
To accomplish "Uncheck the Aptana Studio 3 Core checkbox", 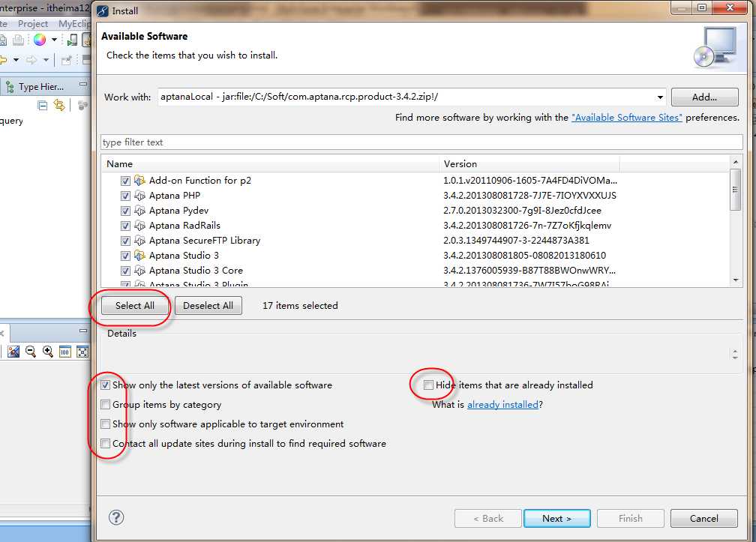I will click(x=125, y=271).
